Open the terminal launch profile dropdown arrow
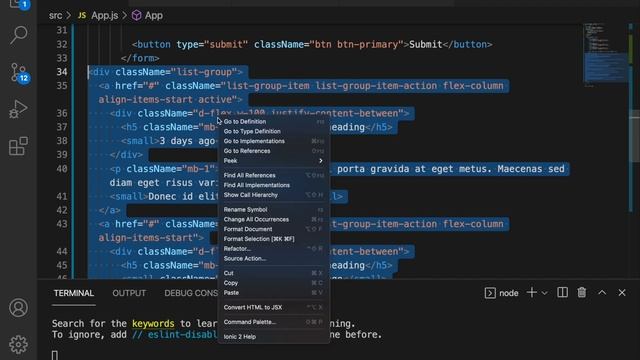 [544, 293]
